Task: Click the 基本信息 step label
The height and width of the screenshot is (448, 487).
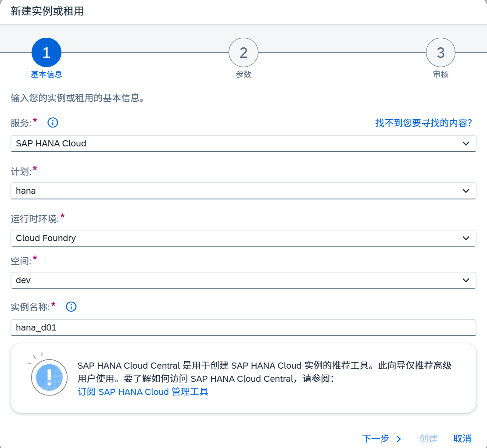Action: (46, 75)
